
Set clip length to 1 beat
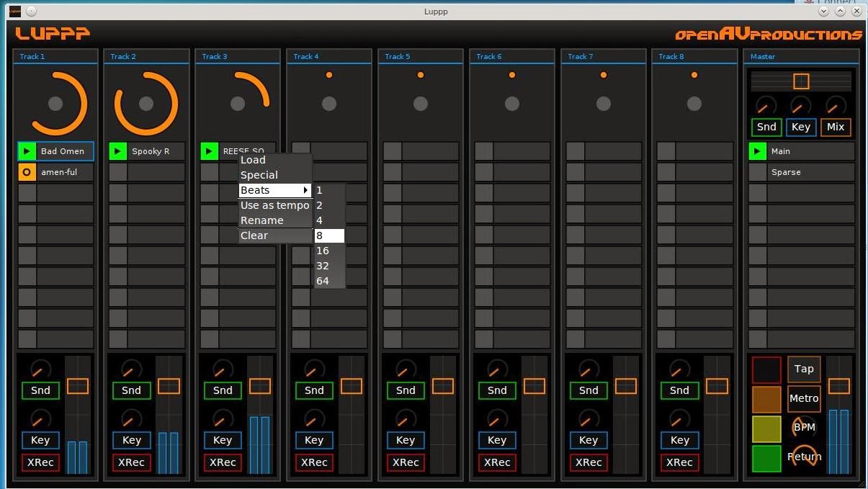coord(329,190)
